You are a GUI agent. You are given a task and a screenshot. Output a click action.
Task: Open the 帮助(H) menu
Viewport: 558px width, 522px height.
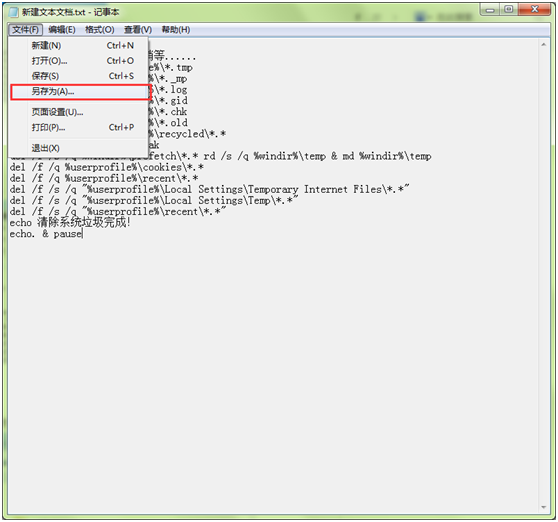click(x=176, y=30)
